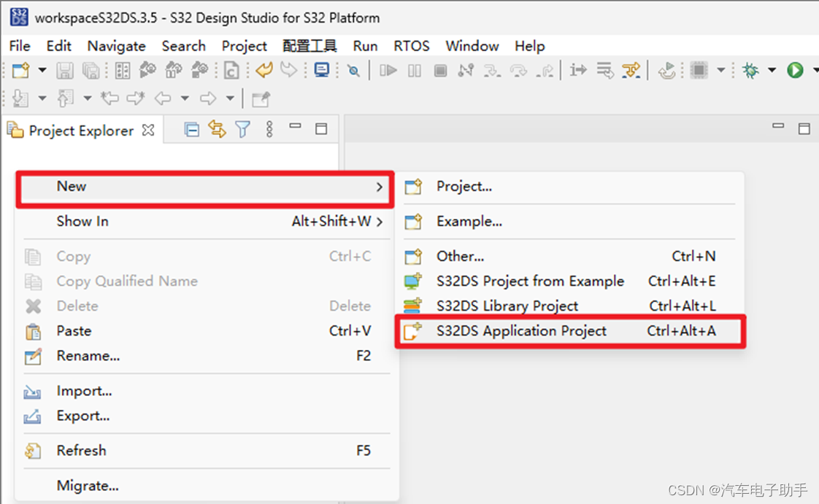Expand the Next Annotation dropdown arrow
This screenshot has width=819, height=504.
[42, 98]
